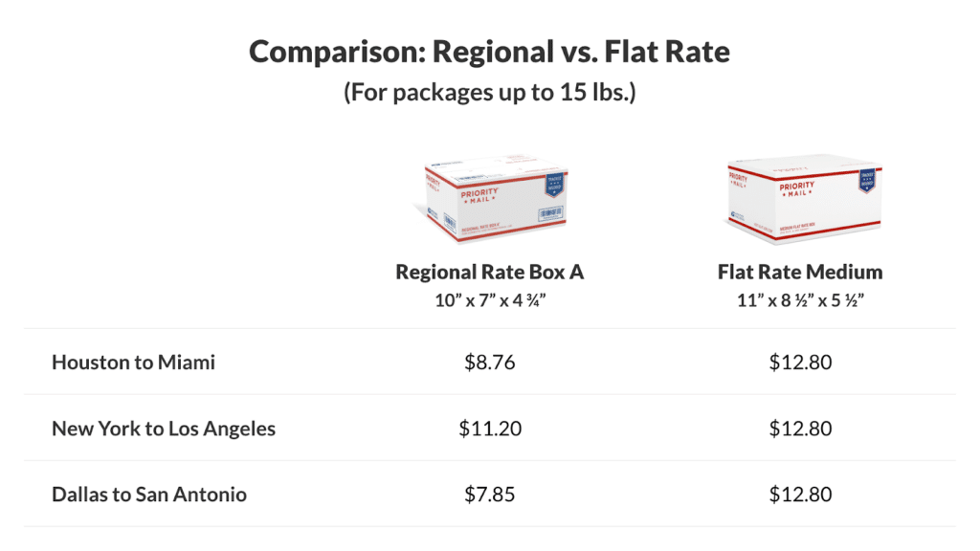The width and height of the screenshot is (980, 551).
Task: Select the New York to Los Angeles row label
Action: coord(164,429)
